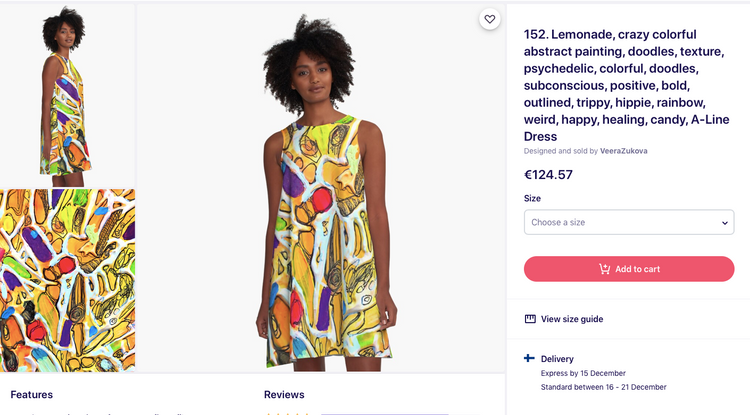Open the Choose a size dropdown
This screenshot has width=750, height=415.
(x=622, y=222)
